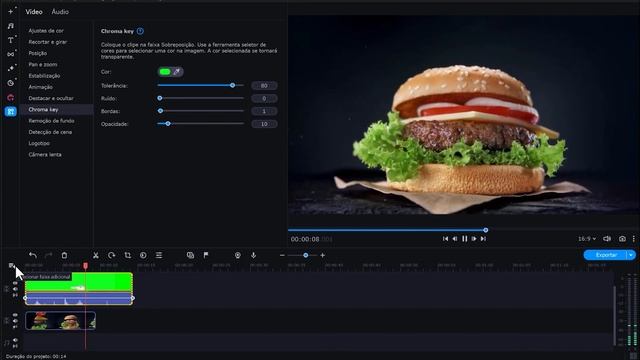The width and height of the screenshot is (640, 360).
Task: Activate the eyedropper color picker tool
Action: pyautogui.click(x=177, y=72)
